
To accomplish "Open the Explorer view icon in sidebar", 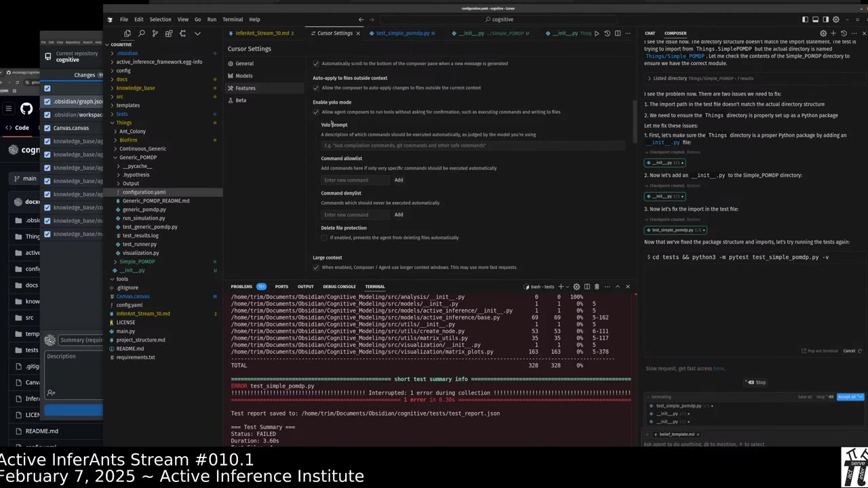I will point(127,33).
